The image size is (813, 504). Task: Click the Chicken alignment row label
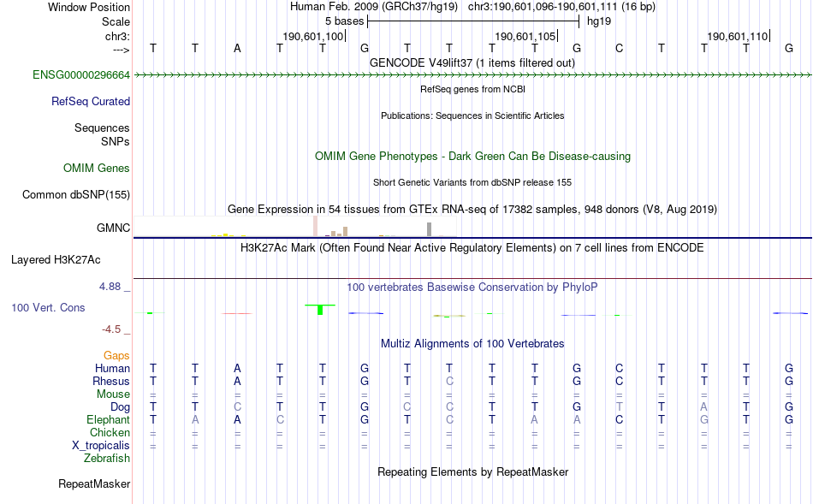(x=110, y=433)
